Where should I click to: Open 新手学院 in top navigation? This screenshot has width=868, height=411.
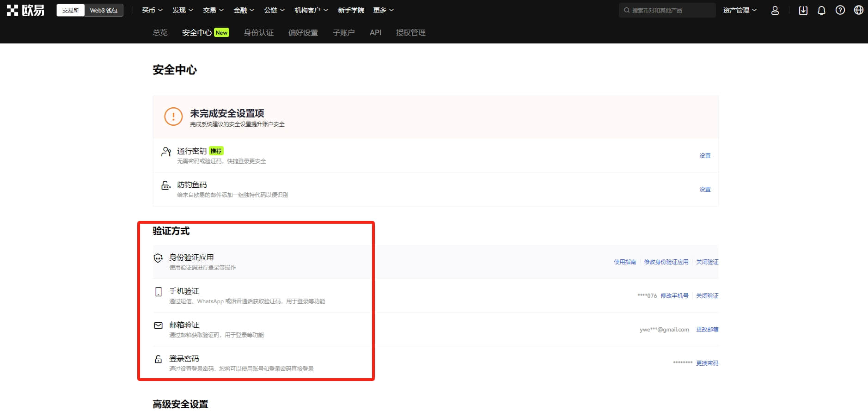click(x=351, y=10)
